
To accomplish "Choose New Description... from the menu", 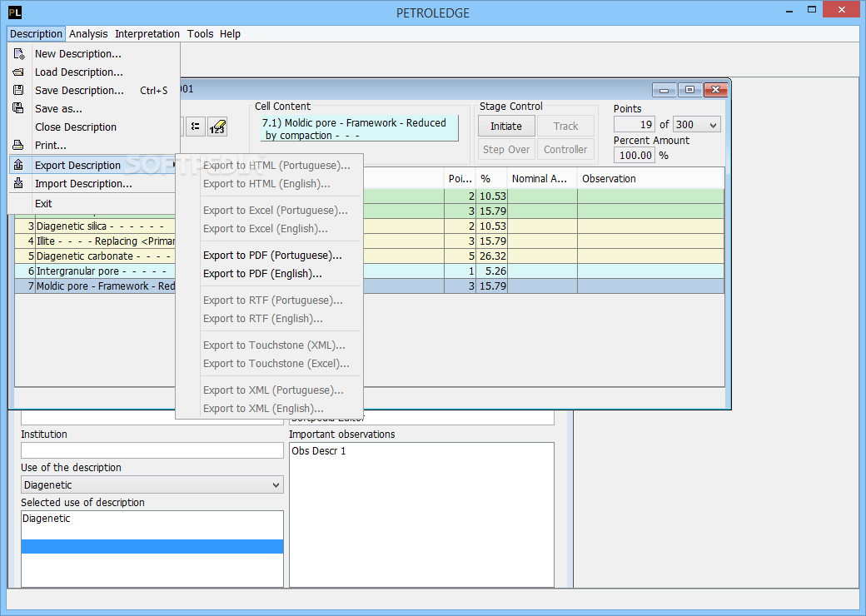I will point(94,53).
